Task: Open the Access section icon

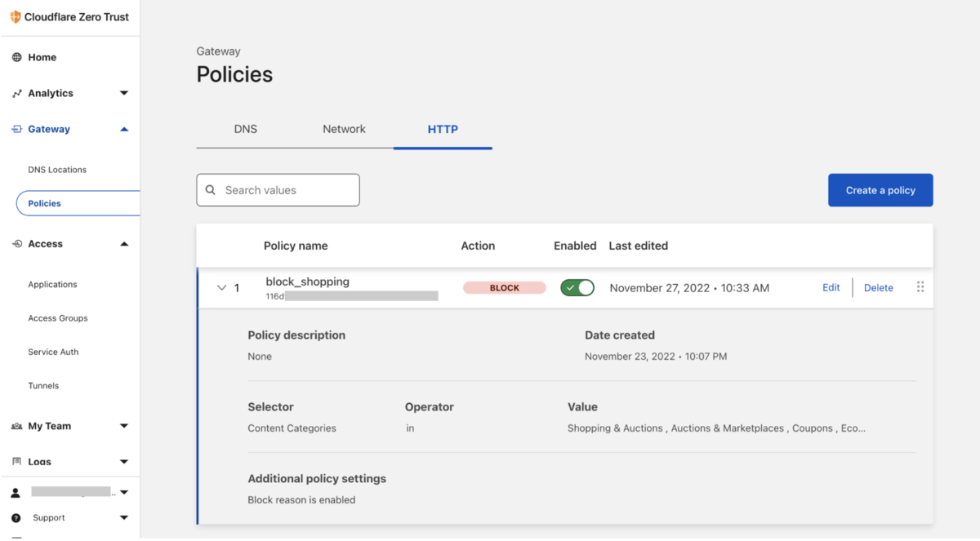Action: (x=15, y=243)
